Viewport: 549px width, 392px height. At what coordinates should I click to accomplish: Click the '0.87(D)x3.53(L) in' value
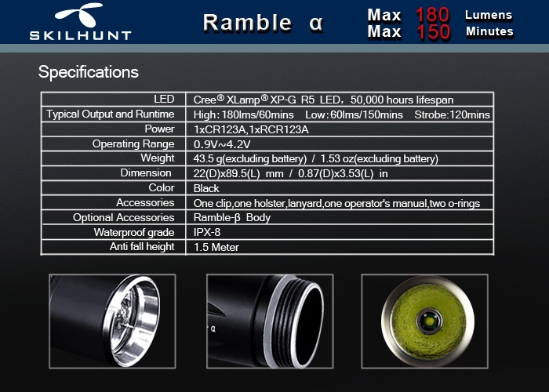(x=343, y=173)
